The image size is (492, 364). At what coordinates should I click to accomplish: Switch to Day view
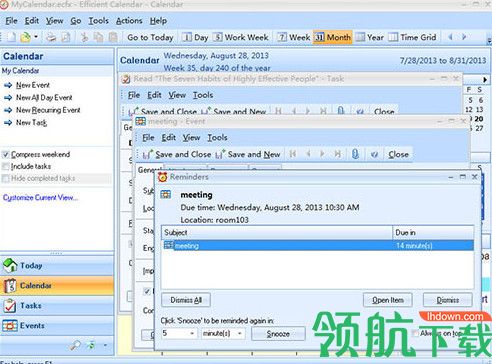(195, 37)
